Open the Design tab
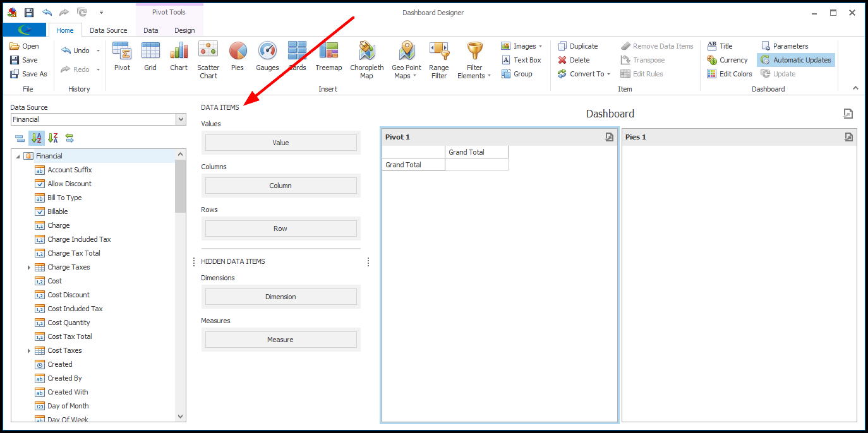 [x=184, y=30]
